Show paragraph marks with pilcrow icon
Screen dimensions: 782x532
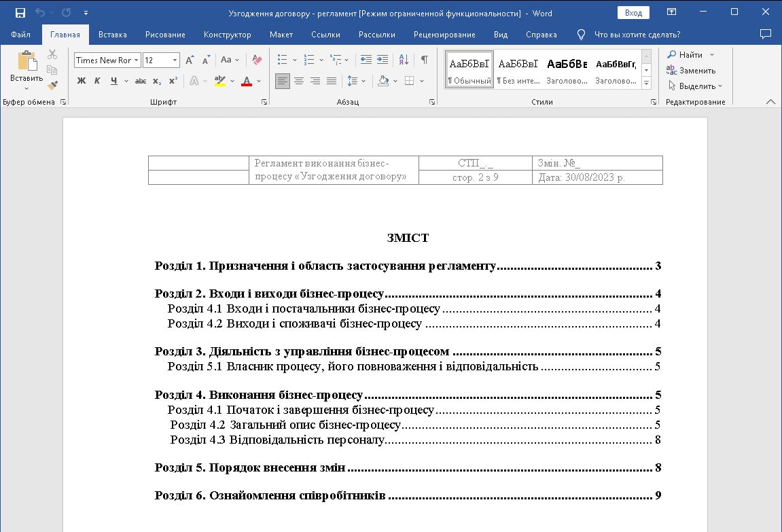coord(424,60)
